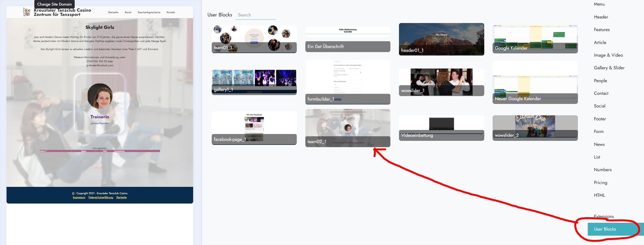Click the Impressum footer link
The height and width of the screenshot is (245, 644).
79,197
